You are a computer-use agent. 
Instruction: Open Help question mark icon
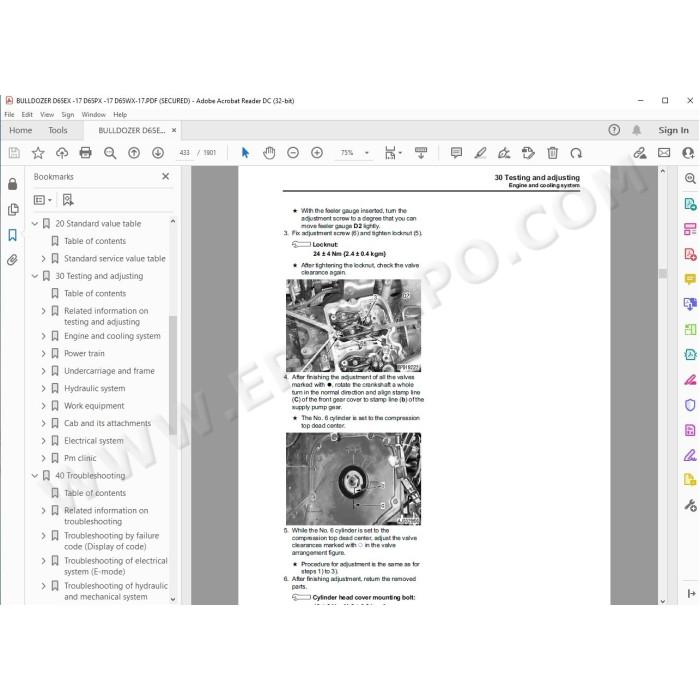[x=614, y=130]
